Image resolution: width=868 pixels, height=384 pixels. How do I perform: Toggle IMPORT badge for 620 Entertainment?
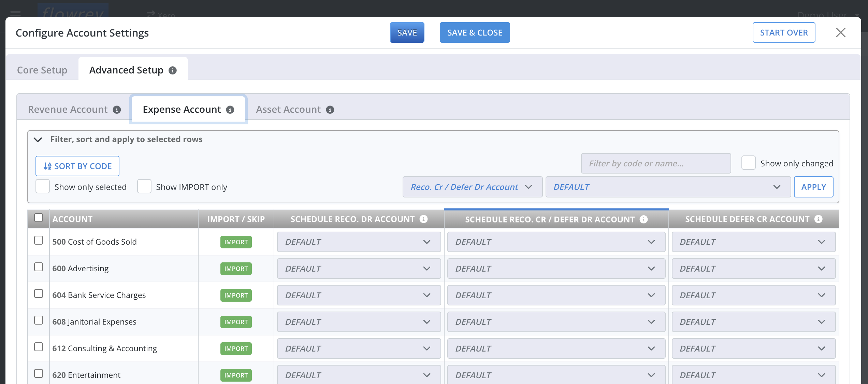pos(236,375)
